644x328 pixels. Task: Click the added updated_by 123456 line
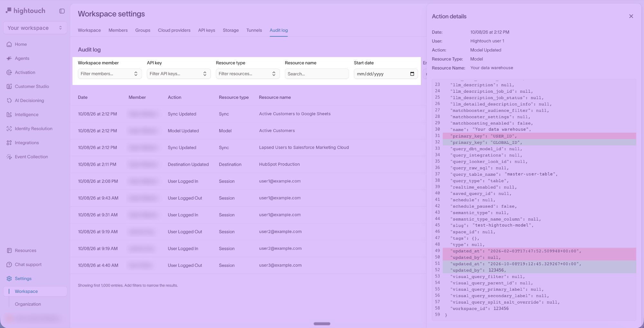tap(539, 270)
